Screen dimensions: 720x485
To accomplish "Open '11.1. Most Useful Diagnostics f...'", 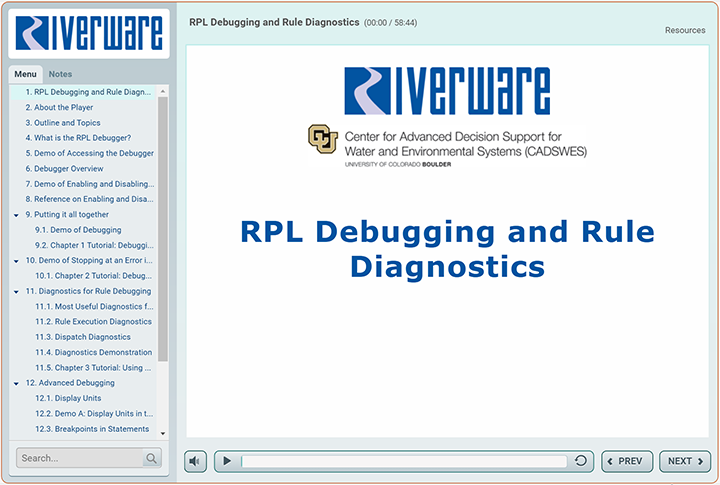I will coord(94,306).
